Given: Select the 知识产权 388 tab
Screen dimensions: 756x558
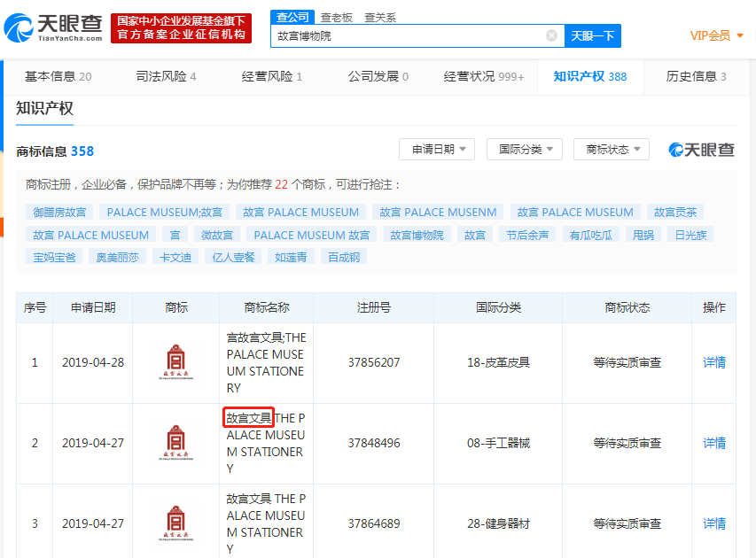Looking at the screenshot, I should point(589,77).
